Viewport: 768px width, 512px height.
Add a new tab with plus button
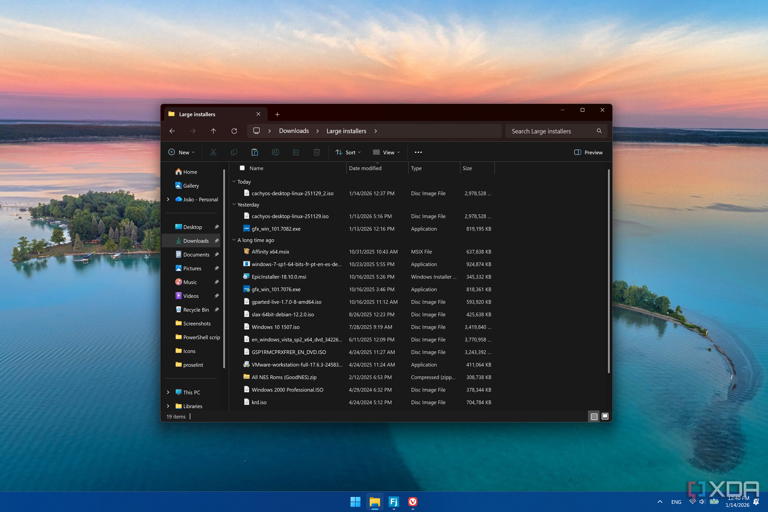click(277, 114)
